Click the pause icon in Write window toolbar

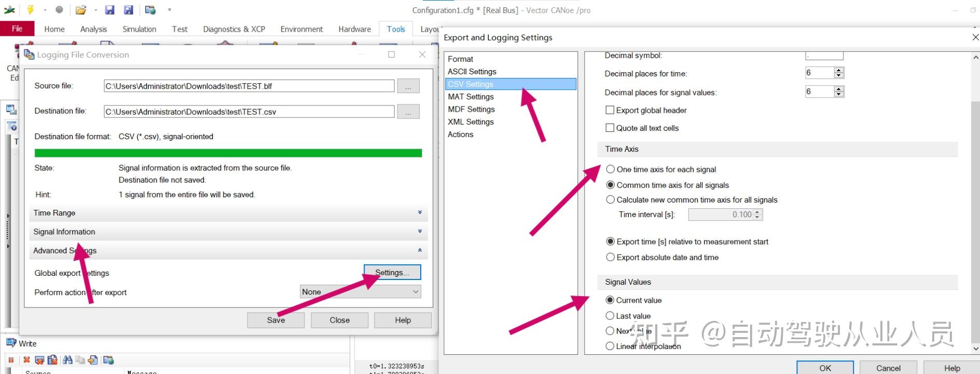11,360
